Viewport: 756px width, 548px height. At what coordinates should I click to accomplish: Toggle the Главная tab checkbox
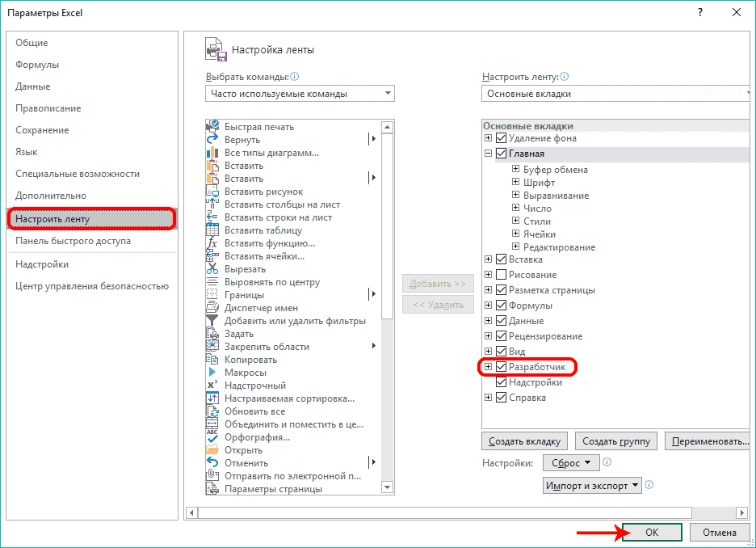[x=501, y=154]
